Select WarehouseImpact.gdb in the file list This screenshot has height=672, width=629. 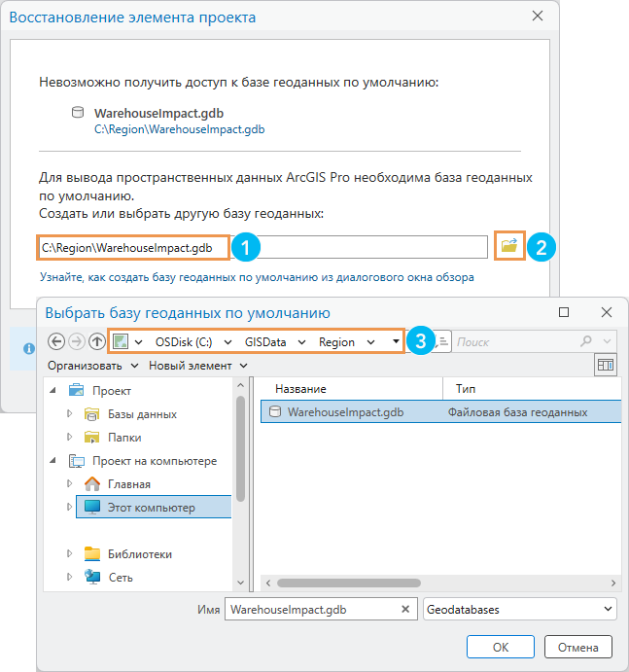coord(345,411)
